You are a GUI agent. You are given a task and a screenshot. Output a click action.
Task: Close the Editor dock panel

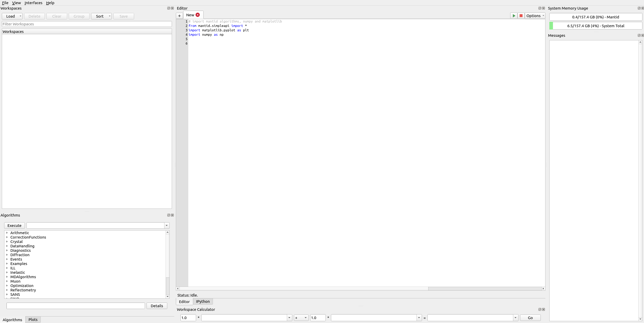click(x=544, y=8)
